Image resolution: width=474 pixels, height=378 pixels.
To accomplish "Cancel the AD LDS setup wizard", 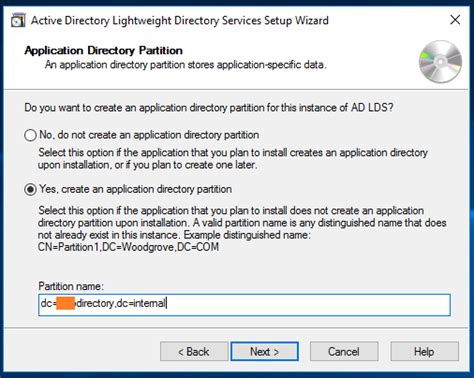I will point(344,351).
